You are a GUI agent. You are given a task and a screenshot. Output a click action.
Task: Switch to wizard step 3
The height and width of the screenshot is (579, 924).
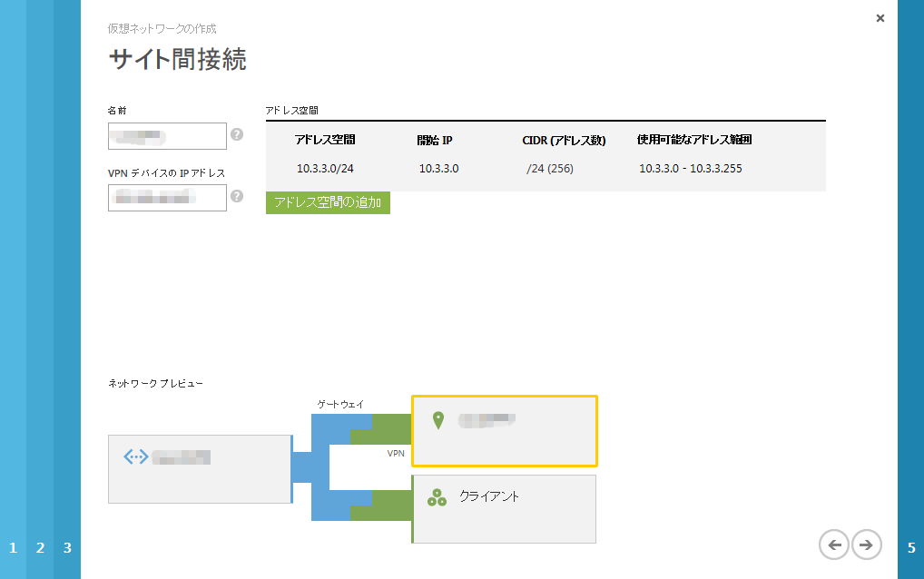coord(66,548)
